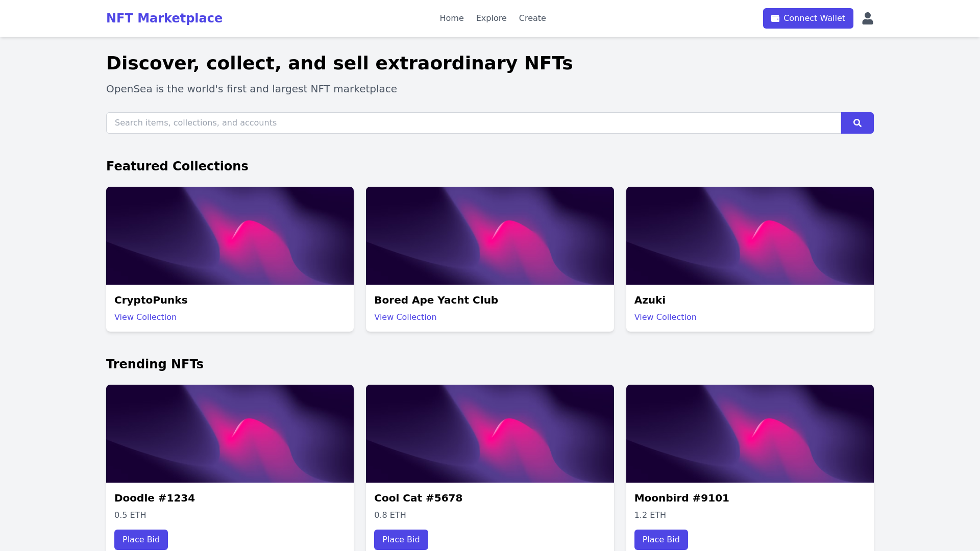This screenshot has height=551, width=980.
Task: Open the Explore nav item
Action: [491, 18]
